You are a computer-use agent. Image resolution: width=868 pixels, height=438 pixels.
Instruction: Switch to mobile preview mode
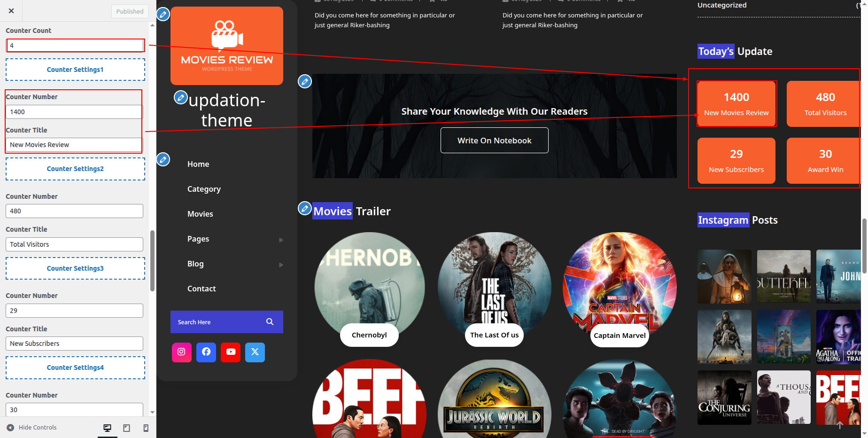[146, 428]
